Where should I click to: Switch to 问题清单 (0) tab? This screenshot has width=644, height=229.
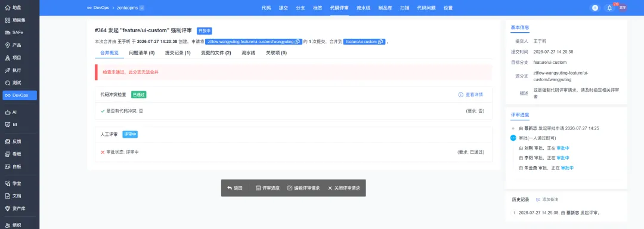pyautogui.click(x=142, y=53)
